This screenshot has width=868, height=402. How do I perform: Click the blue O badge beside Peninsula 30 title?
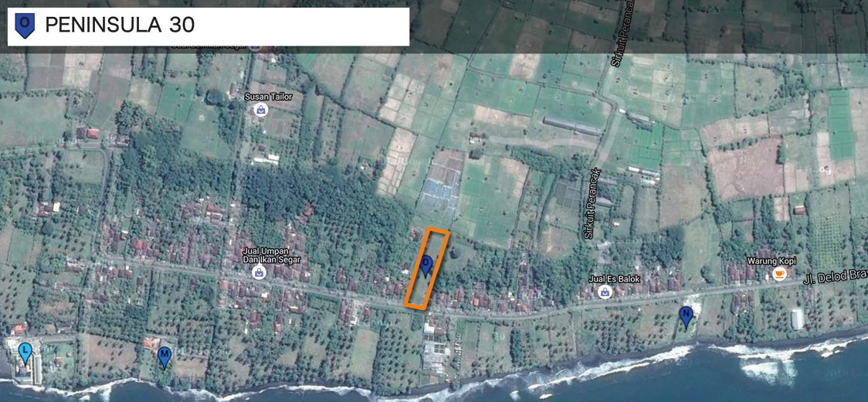25,26
